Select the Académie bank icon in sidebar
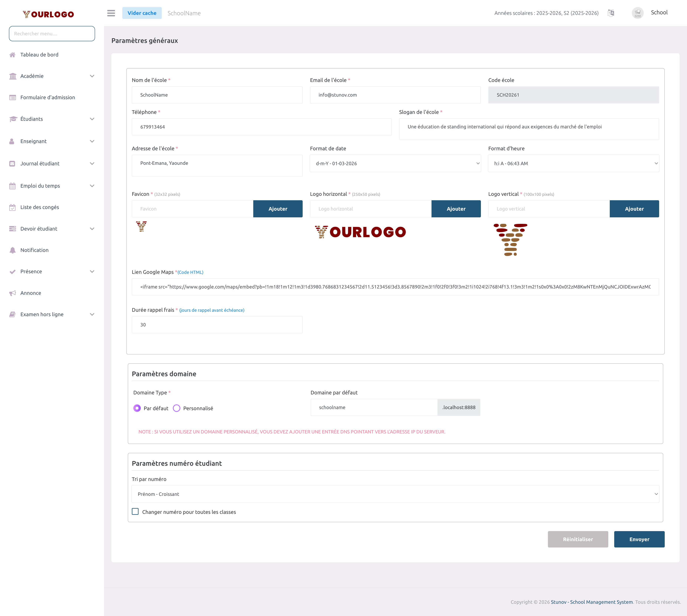 [12, 76]
